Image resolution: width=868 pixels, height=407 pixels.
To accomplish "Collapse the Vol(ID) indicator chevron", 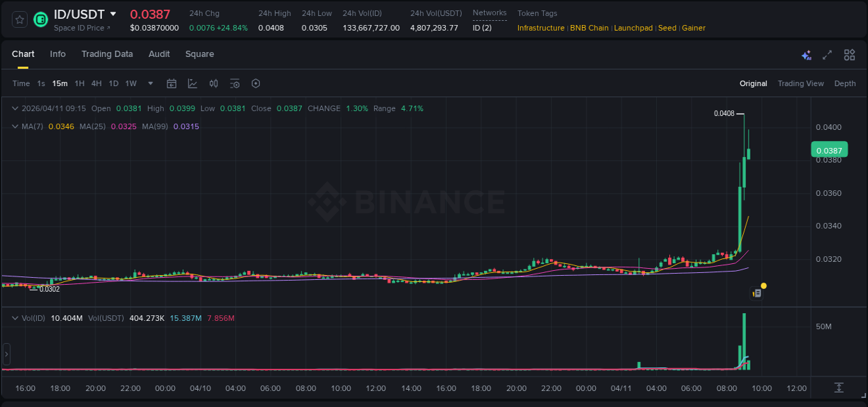I will pos(15,318).
